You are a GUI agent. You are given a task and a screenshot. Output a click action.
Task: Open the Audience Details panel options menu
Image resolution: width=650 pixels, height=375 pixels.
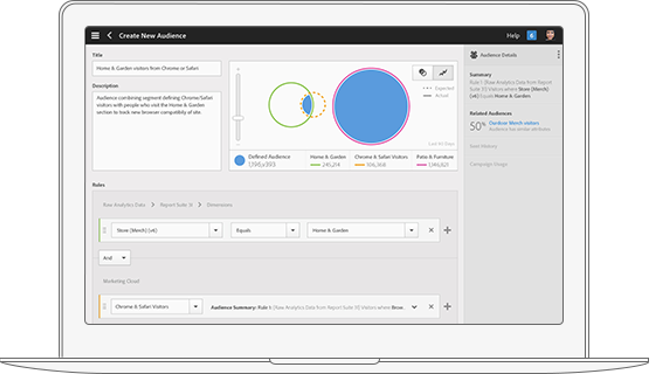558,55
